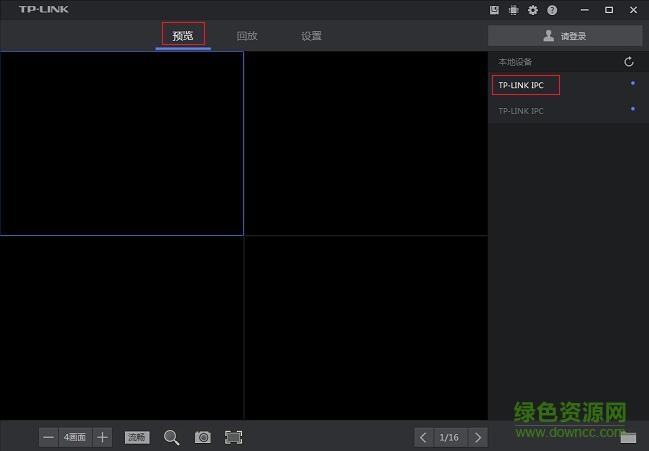Viewport: 649px width, 451px height.
Task: Go to the next page of screens
Action: click(478, 437)
